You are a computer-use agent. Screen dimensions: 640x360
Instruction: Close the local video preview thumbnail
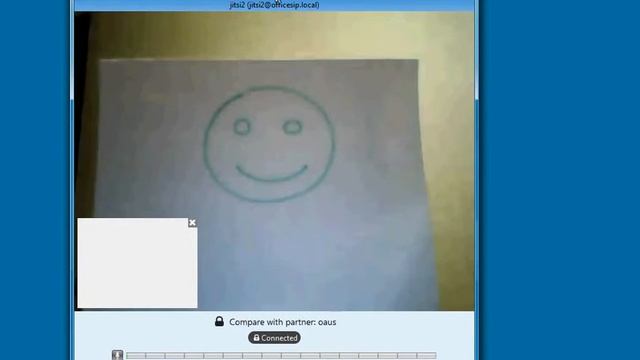click(192, 222)
